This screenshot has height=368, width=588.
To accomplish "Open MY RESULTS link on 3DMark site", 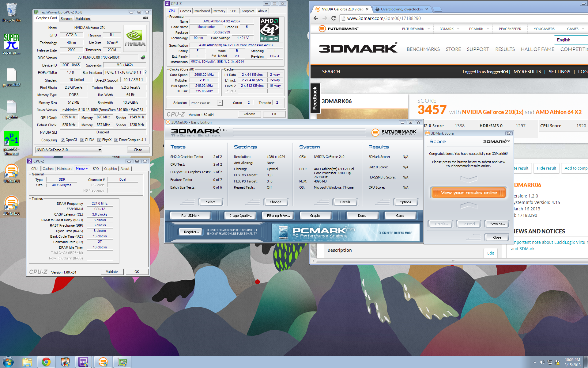I will point(527,72).
